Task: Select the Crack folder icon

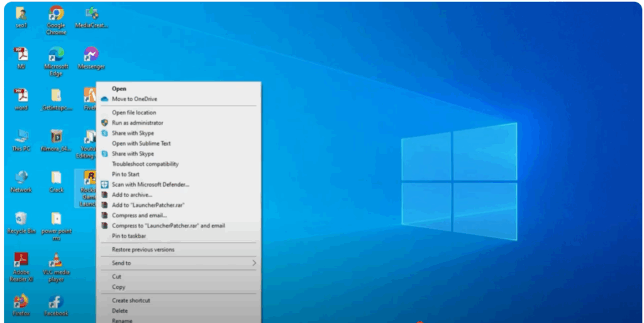Action: coord(56,182)
